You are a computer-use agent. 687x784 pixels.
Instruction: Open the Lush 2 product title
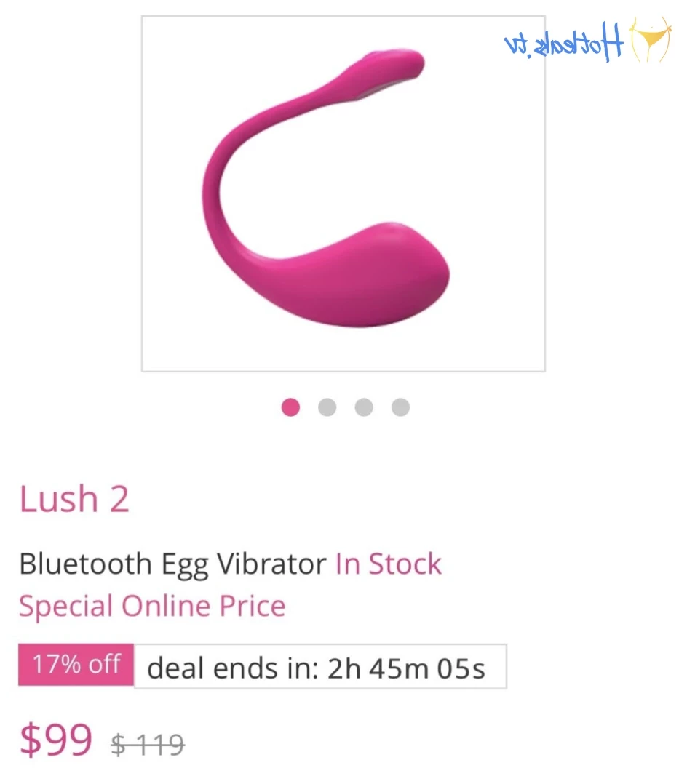74,500
